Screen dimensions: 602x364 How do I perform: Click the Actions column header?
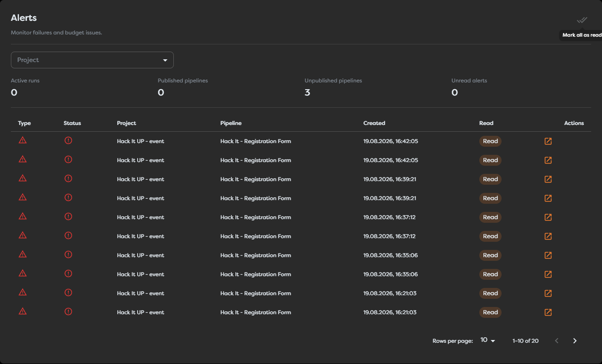tap(574, 123)
